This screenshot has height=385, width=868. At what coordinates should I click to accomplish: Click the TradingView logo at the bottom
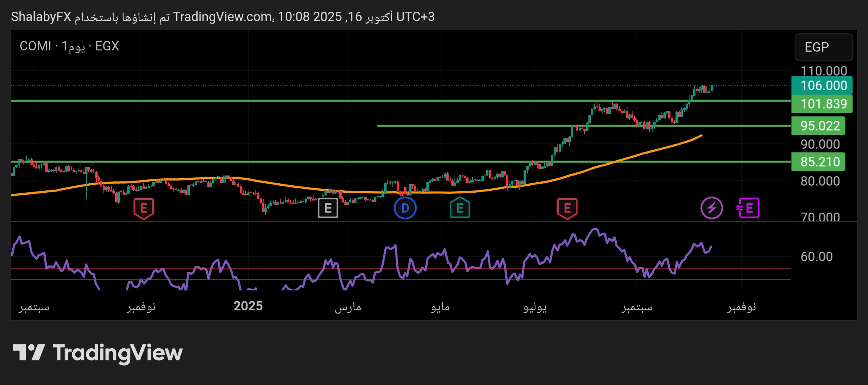point(98,353)
